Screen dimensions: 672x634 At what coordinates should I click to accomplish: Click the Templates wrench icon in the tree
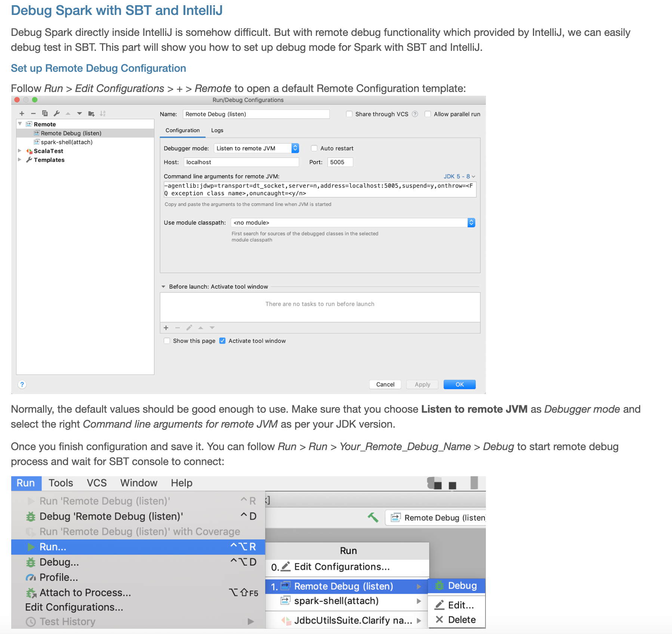pos(29,160)
